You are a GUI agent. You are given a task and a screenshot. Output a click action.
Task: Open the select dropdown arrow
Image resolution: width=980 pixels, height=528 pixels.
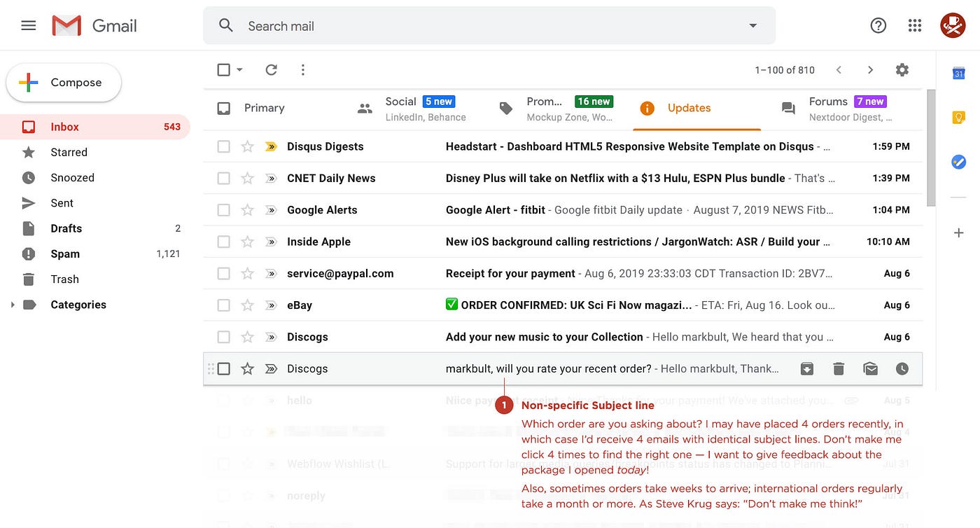tap(240, 70)
